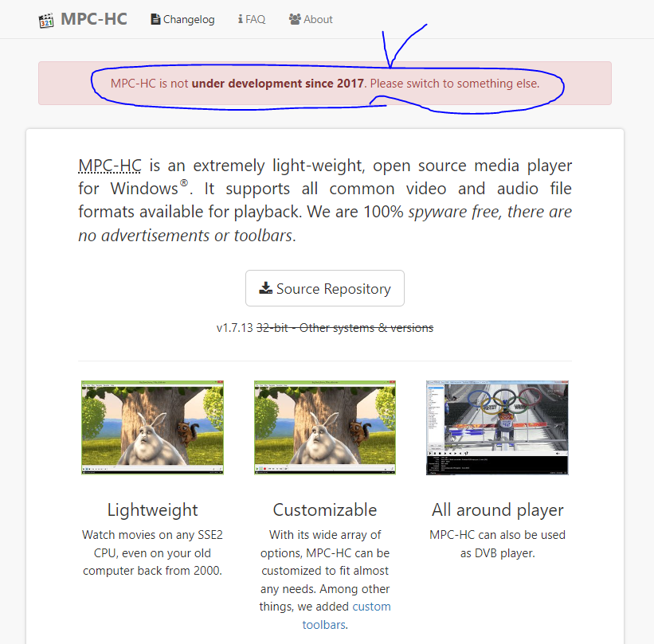This screenshot has height=644, width=654.
Task: Open the Changelog menu item
Action: 182,19
